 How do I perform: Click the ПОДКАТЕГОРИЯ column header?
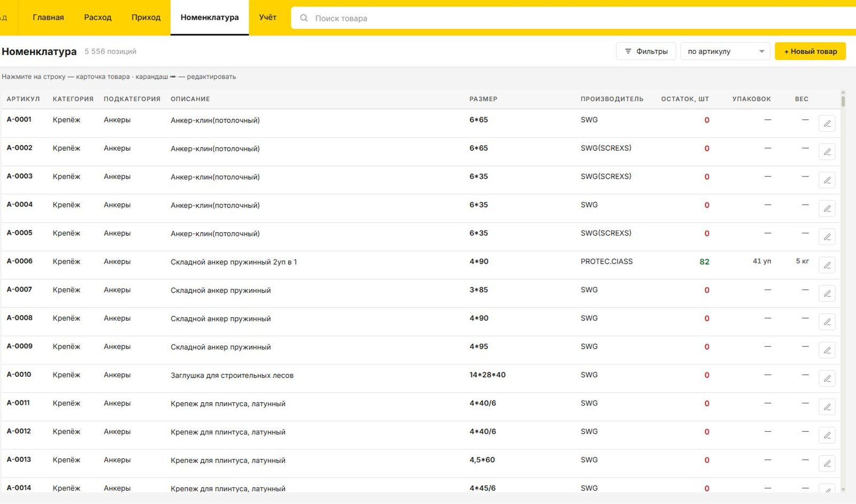click(x=132, y=99)
